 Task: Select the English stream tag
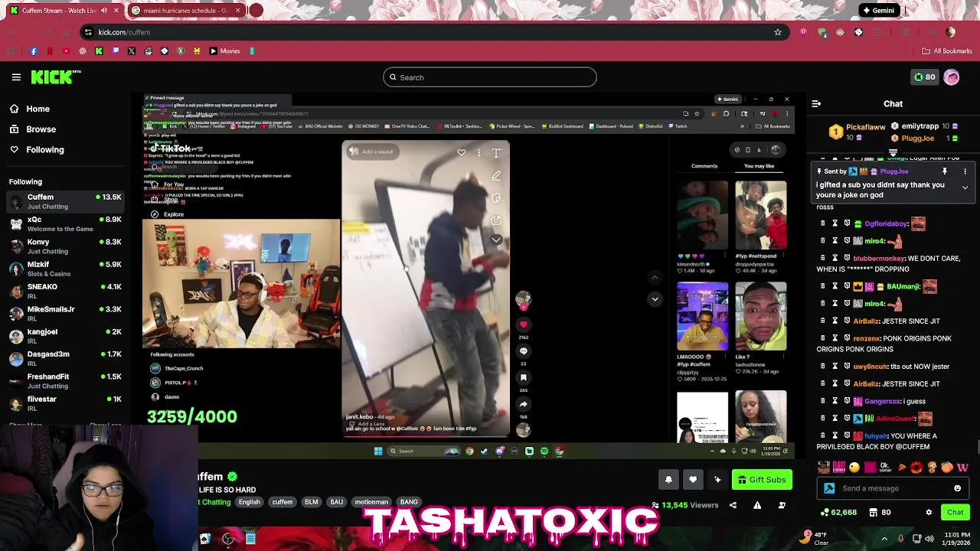249,502
